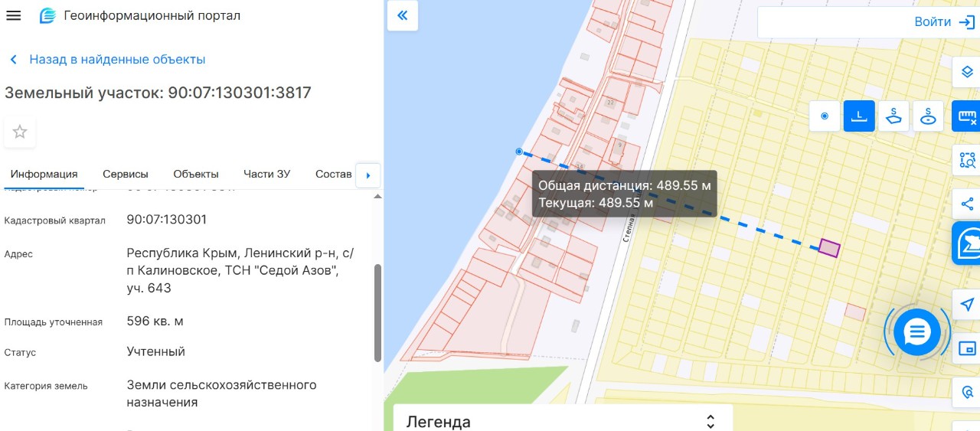Screen dimensions: 980x431
Task: Click the Войти login button
Action: [945, 22]
